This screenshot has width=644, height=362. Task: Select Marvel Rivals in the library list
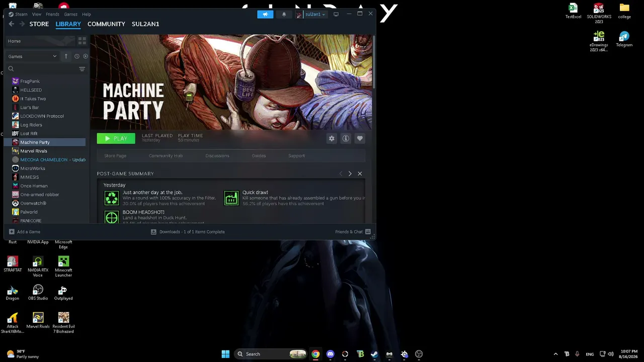click(45, 151)
